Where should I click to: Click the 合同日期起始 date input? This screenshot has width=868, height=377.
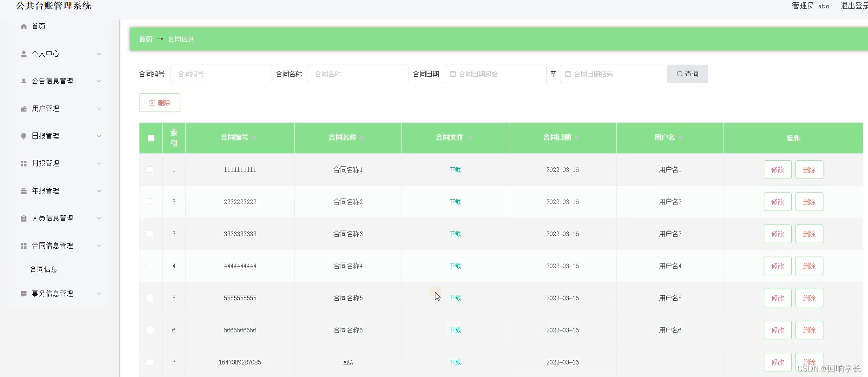point(495,74)
